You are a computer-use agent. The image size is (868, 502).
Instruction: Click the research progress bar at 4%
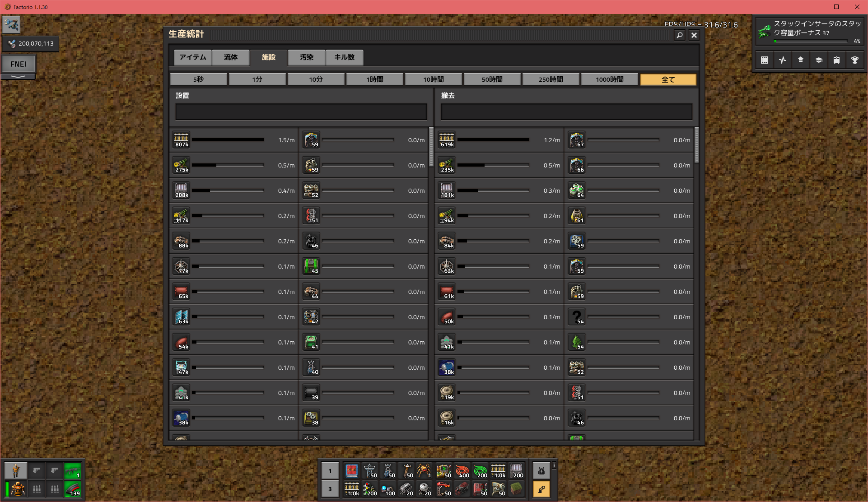tap(811, 41)
